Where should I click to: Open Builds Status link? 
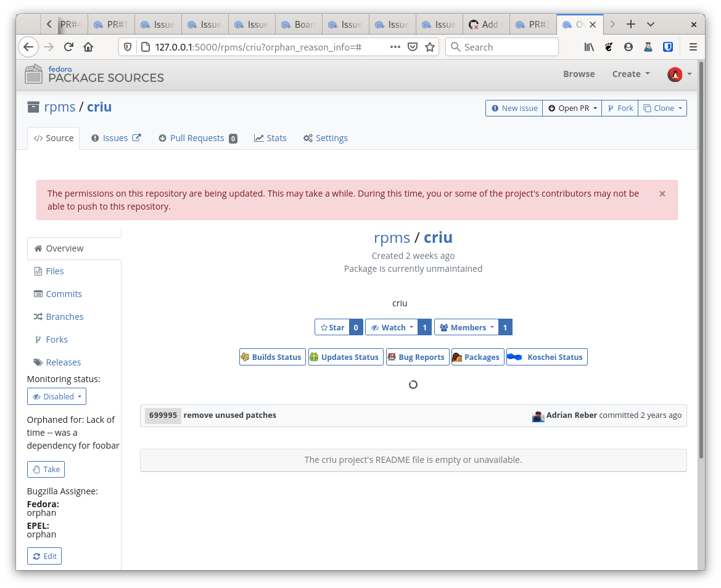[272, 357]
